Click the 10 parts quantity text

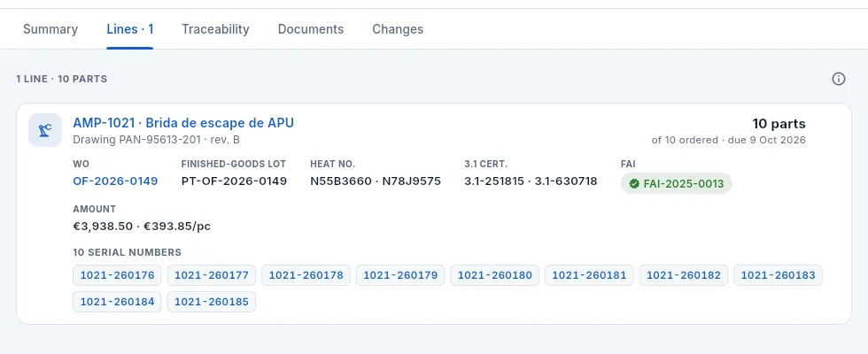[x=779, y=124]
